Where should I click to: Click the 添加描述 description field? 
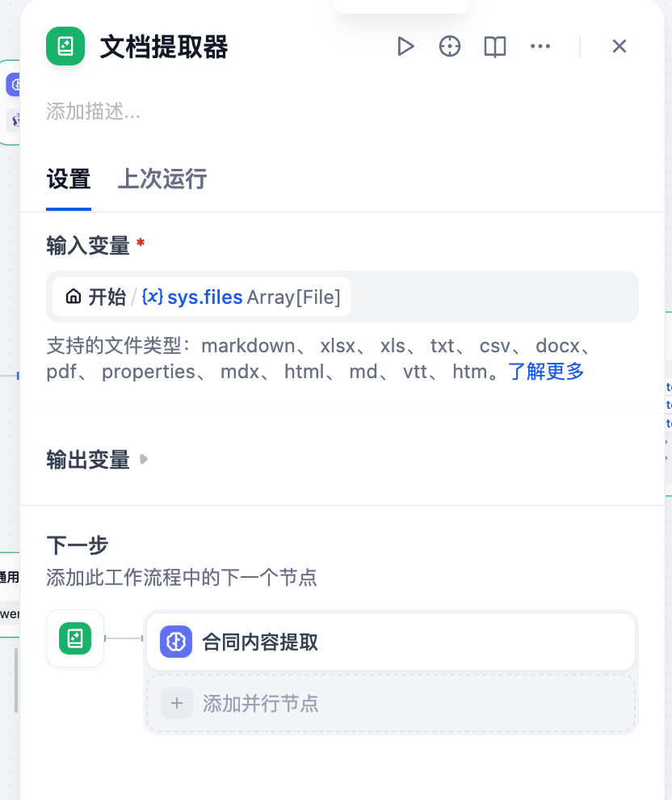click(x=94, y=112)
